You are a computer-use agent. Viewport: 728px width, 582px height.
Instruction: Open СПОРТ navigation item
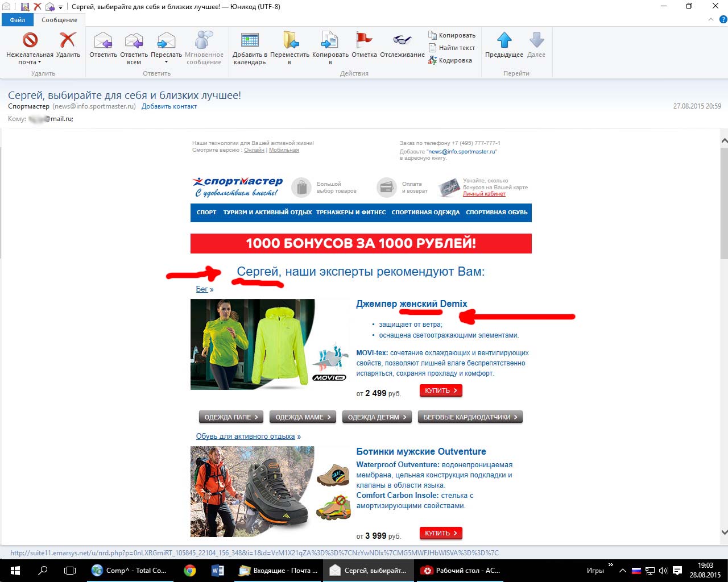pyautogui.click(x=206, y=212)
